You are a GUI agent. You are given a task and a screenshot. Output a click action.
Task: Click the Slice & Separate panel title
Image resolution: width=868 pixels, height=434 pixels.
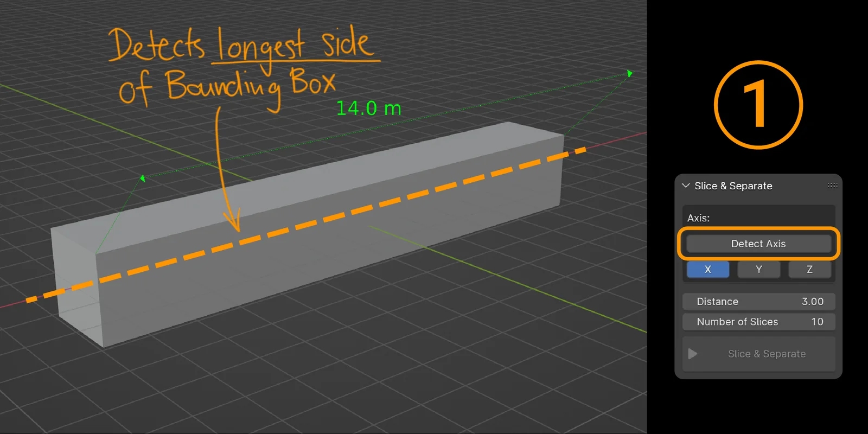tap(733, 186)
